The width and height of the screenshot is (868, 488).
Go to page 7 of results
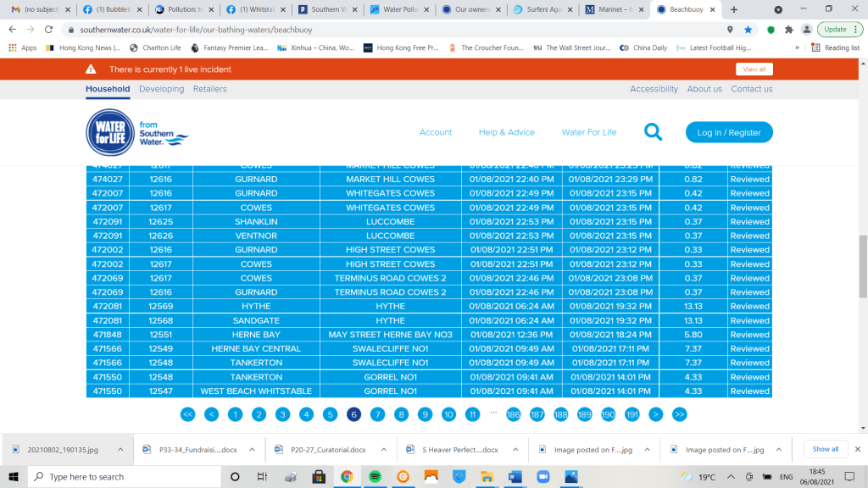pos(377,414)
